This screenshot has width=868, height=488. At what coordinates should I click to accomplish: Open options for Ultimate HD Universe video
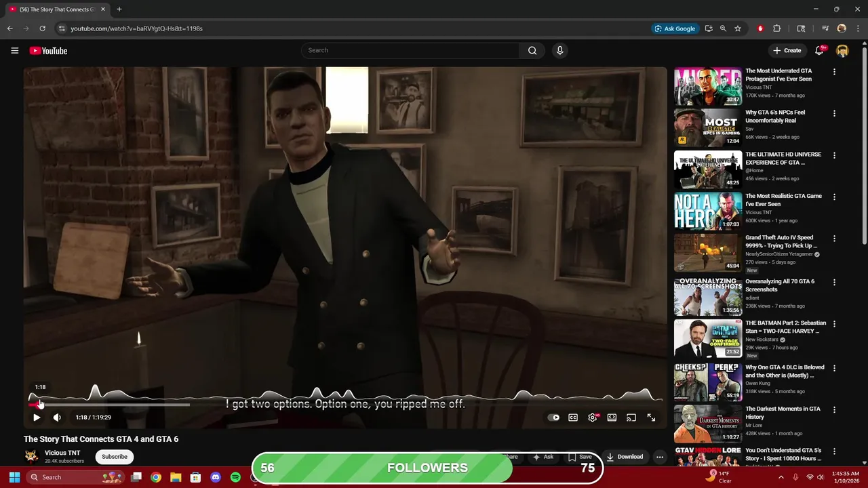pos(834,155)
